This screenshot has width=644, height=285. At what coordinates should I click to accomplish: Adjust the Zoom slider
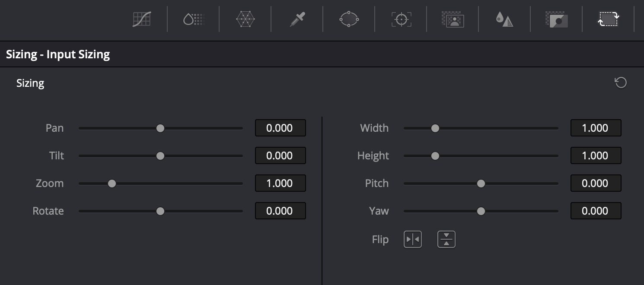tap(112, 183)
